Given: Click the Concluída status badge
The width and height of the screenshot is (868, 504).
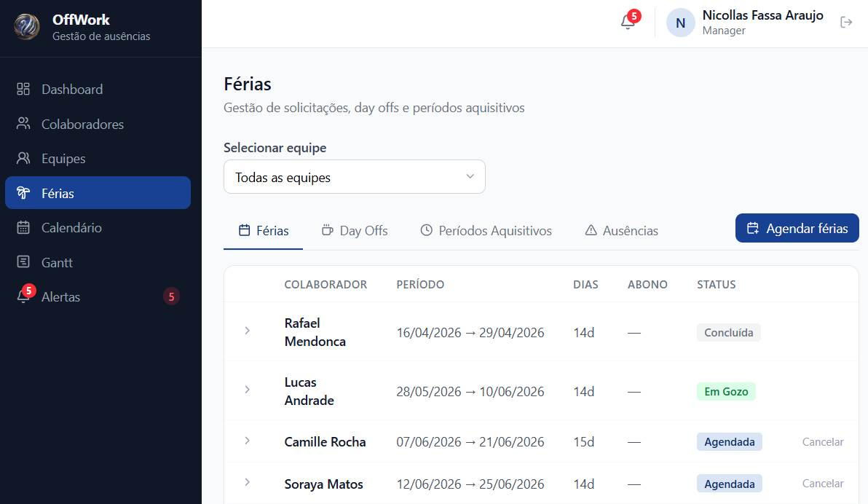Looking at the screenshot, I should click(728, 332).
